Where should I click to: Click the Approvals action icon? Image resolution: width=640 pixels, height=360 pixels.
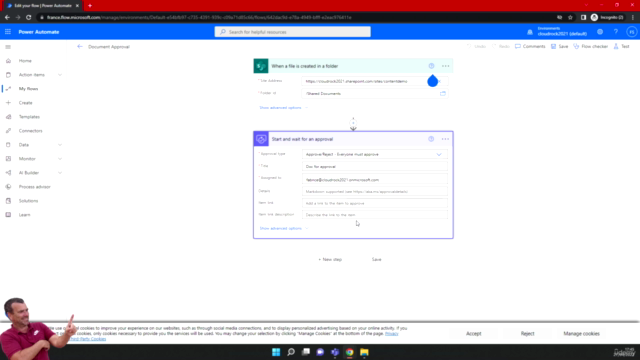tap(261, 139)
